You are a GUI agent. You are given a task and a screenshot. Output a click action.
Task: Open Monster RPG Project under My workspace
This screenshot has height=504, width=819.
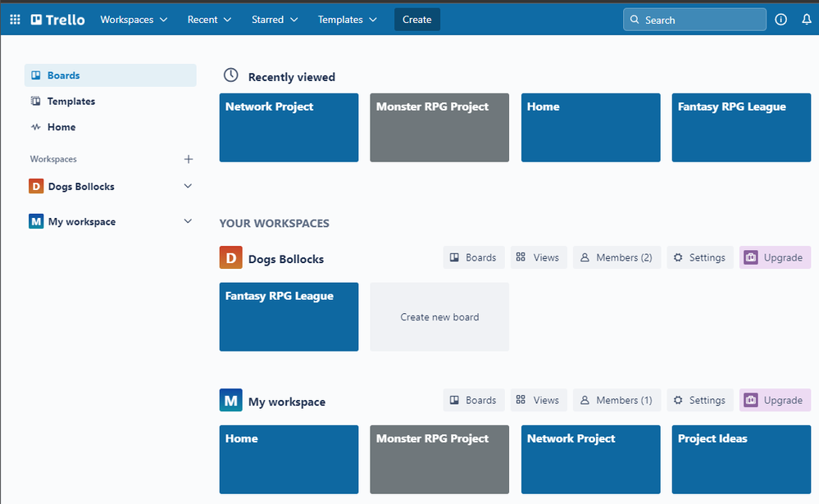439,459
